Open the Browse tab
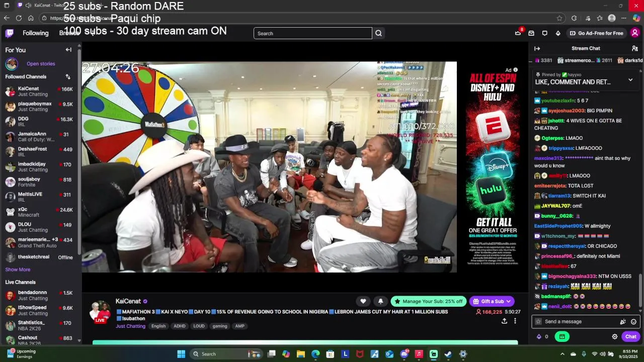This screenshot has height=362, width=644. 69,33
